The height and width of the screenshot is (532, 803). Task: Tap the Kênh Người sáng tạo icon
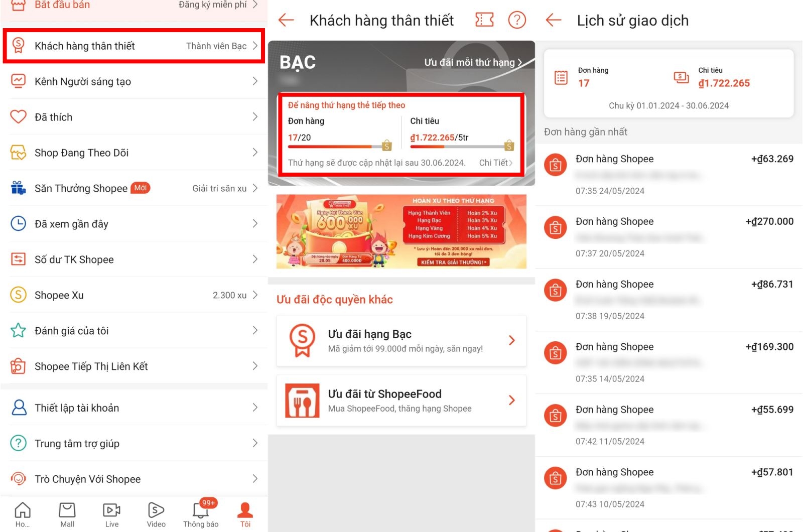pos(19,81)
